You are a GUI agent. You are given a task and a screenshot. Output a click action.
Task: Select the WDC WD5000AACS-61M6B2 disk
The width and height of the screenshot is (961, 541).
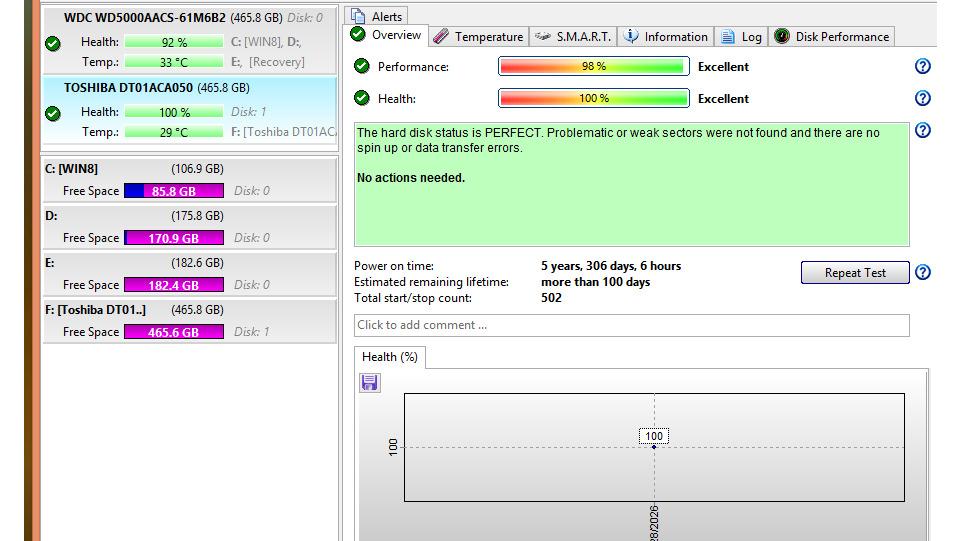click(190, 40)
